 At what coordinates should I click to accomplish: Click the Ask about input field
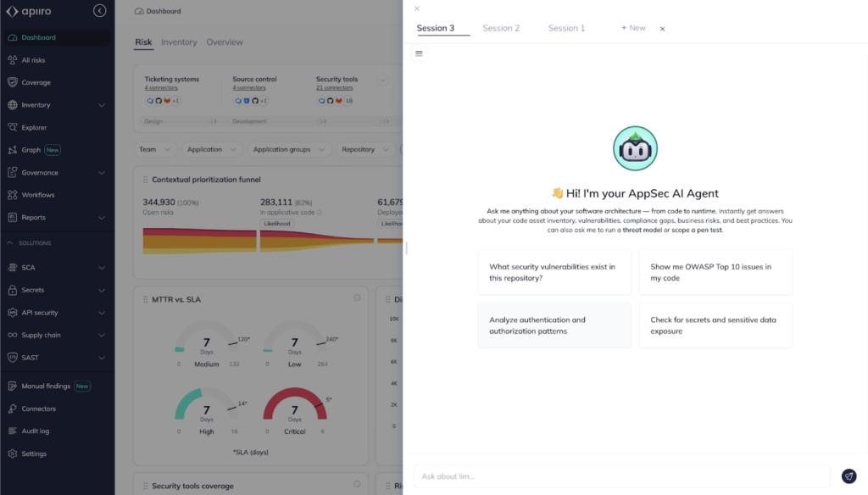[621, 476]
